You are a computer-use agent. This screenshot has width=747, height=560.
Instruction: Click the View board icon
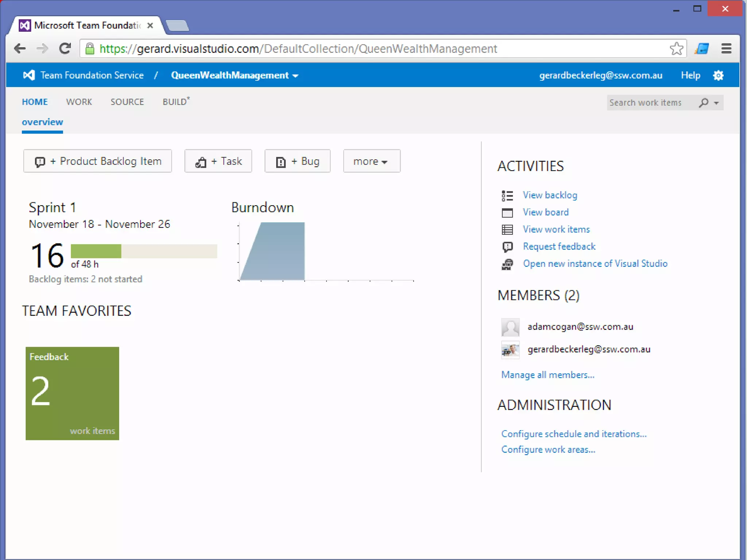click(x=507, y=213)
